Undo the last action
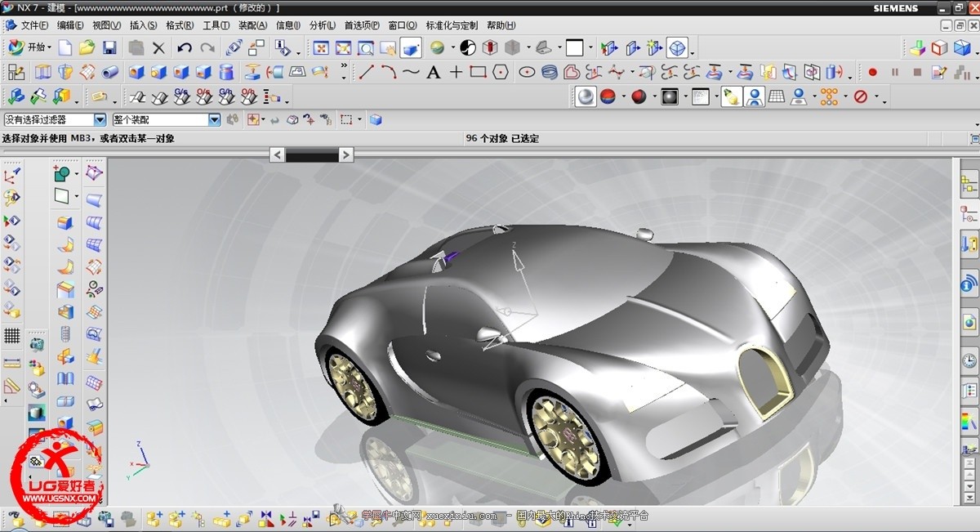The image size is (980, 532). [185, 48]
